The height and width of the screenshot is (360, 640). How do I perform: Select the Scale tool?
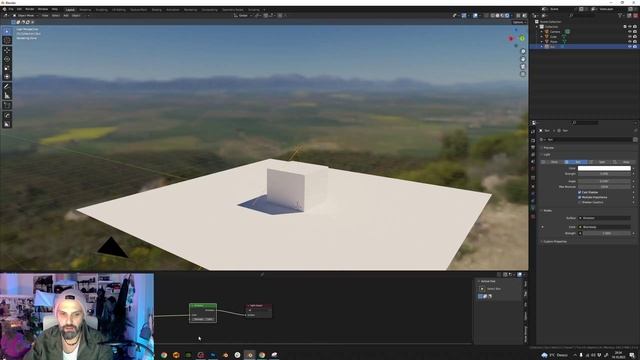pyautogui.click(x=7, y=68)
